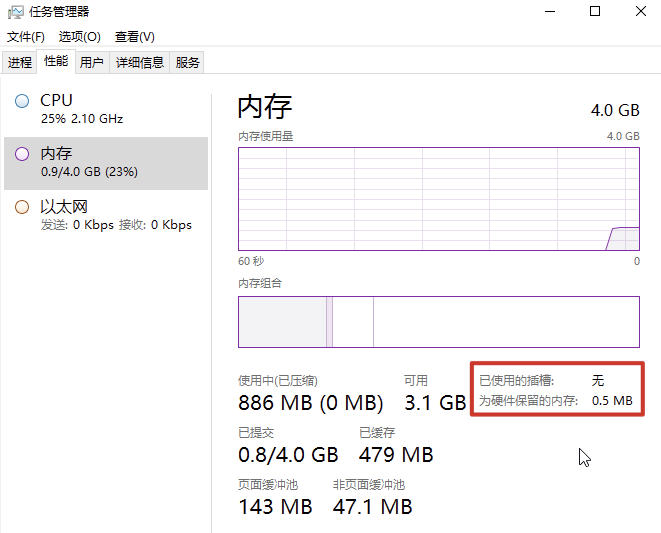Select the orange 以太网 circle icon
The image size is (661, 533).
[x=22, y=207]
